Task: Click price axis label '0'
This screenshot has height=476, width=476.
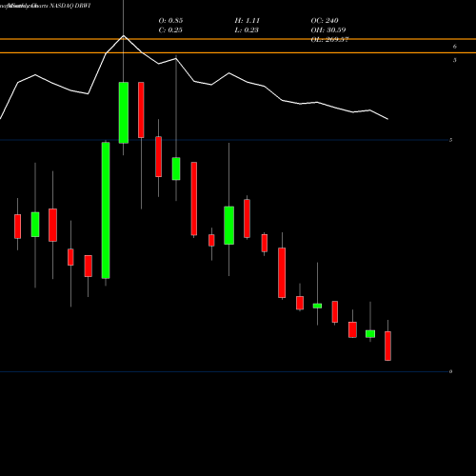Action: [x=450, y=371]
